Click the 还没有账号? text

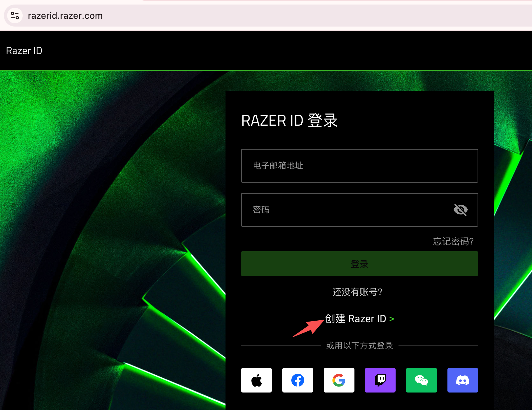[x=358, y=292]
